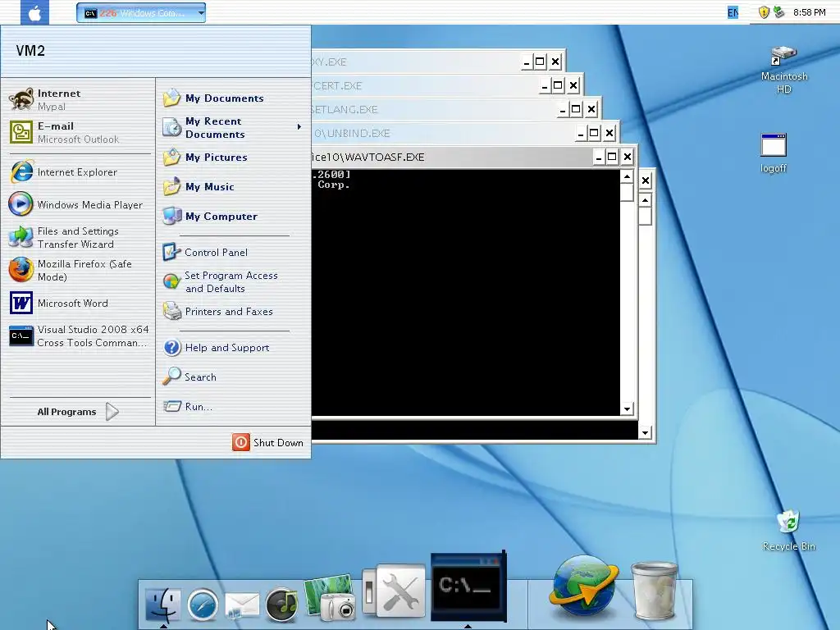This screenshot has height=630, width=840.
Task: Open Help and Support
Action: (217, 347)
